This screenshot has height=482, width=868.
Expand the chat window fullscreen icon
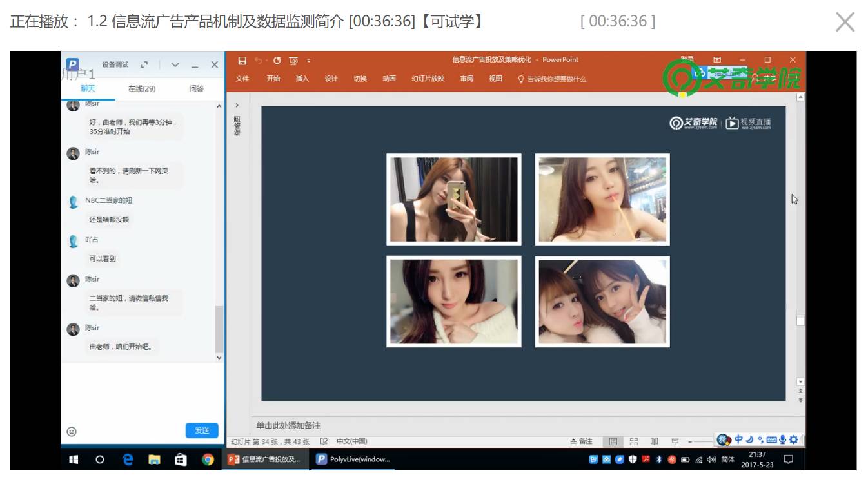coord(144,64)
